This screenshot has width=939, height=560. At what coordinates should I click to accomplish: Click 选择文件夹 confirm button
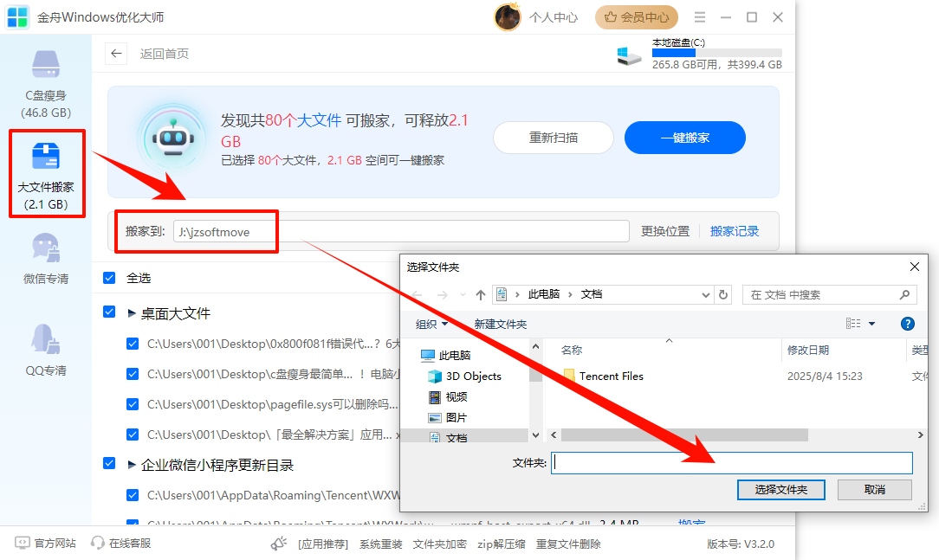coord(780,489)
